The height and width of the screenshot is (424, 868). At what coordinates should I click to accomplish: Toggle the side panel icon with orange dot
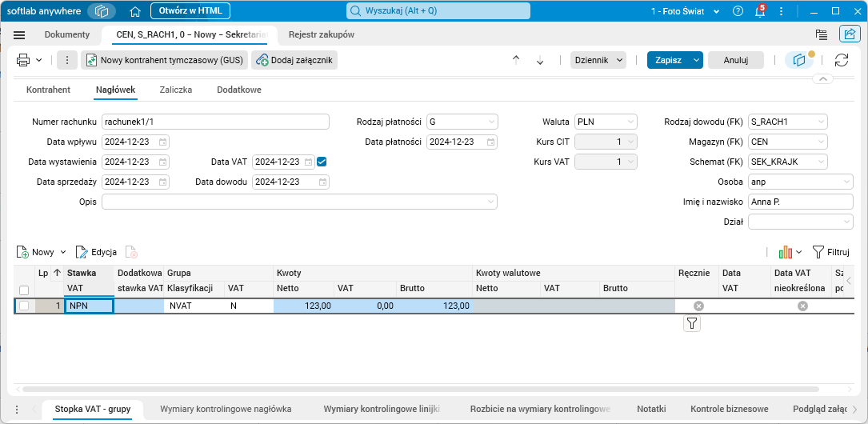[x=798, y=60]
